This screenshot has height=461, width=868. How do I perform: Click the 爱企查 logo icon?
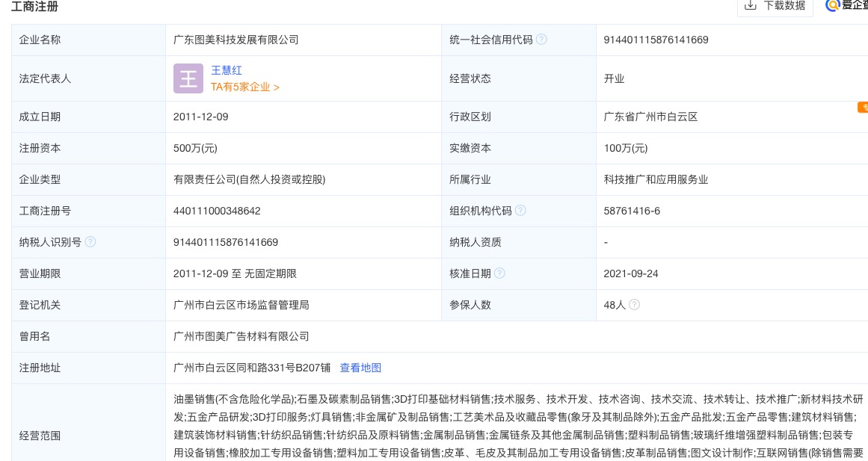click(832, 5)
